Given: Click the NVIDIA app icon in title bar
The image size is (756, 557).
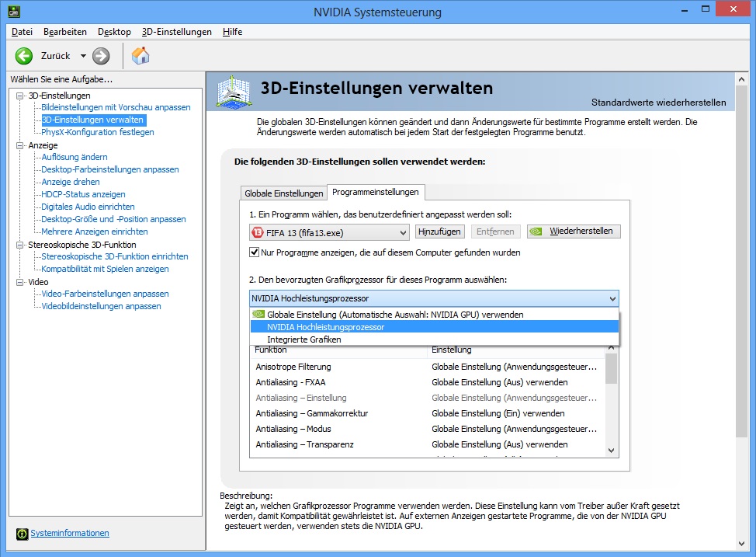Looking at the screenshot, I should (14, 11).
